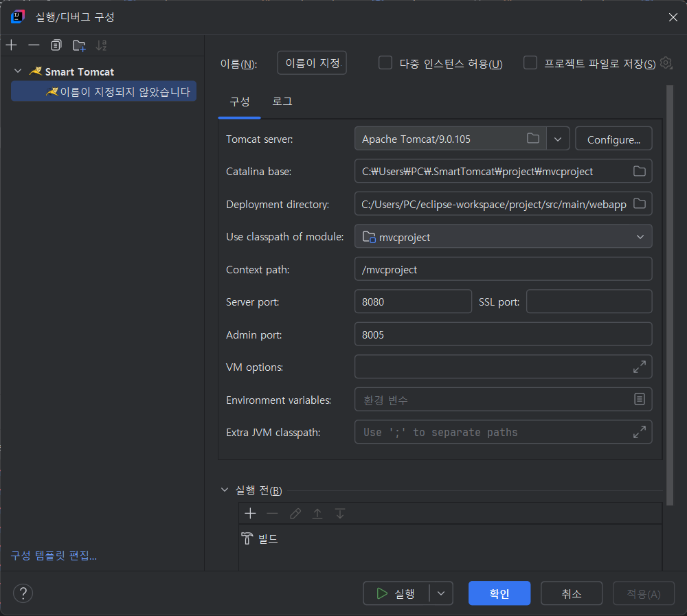Collapse the Smart Tomcat tree node

pyautogui.click(x=18, y=71)
